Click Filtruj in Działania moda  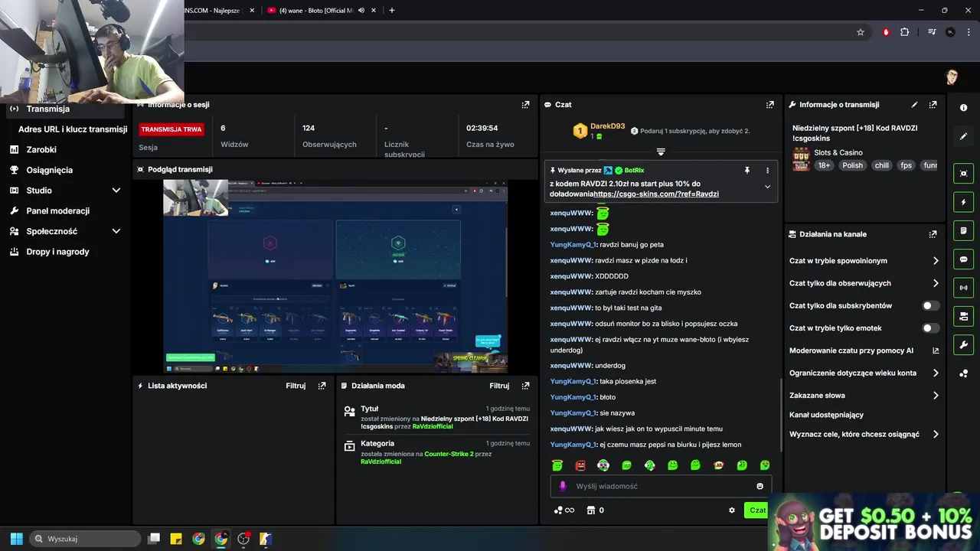point(499,386)
